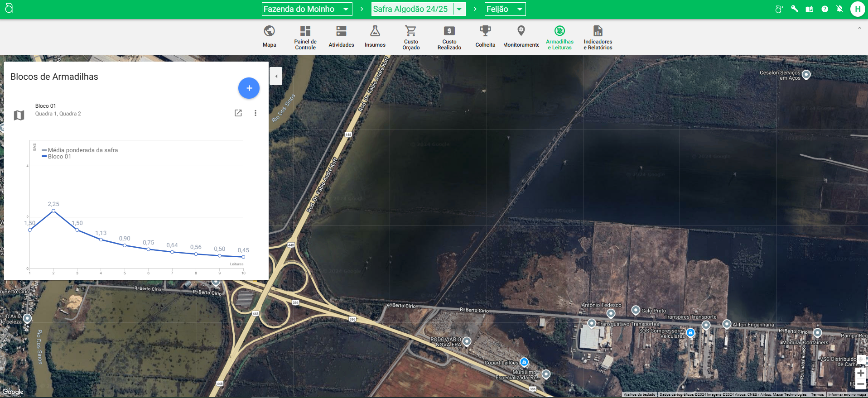Open Painel de Controle dashboard
Viewport: 868px width, 398px height.
point(305,37)
